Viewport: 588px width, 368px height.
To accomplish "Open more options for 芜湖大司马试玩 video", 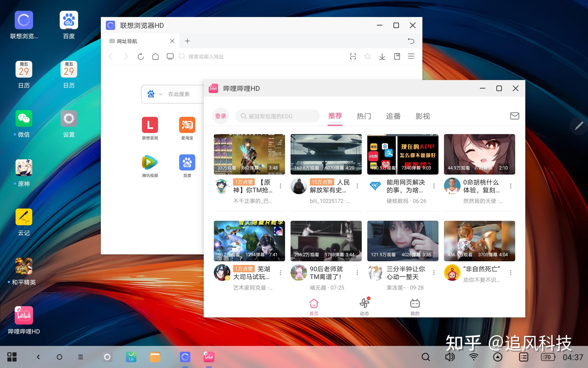I will coord(280,273).
